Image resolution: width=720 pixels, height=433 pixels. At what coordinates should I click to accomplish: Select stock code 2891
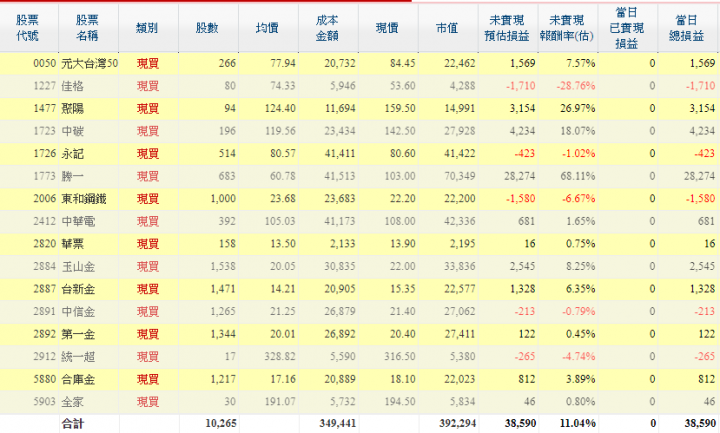(x=45, y=311)
